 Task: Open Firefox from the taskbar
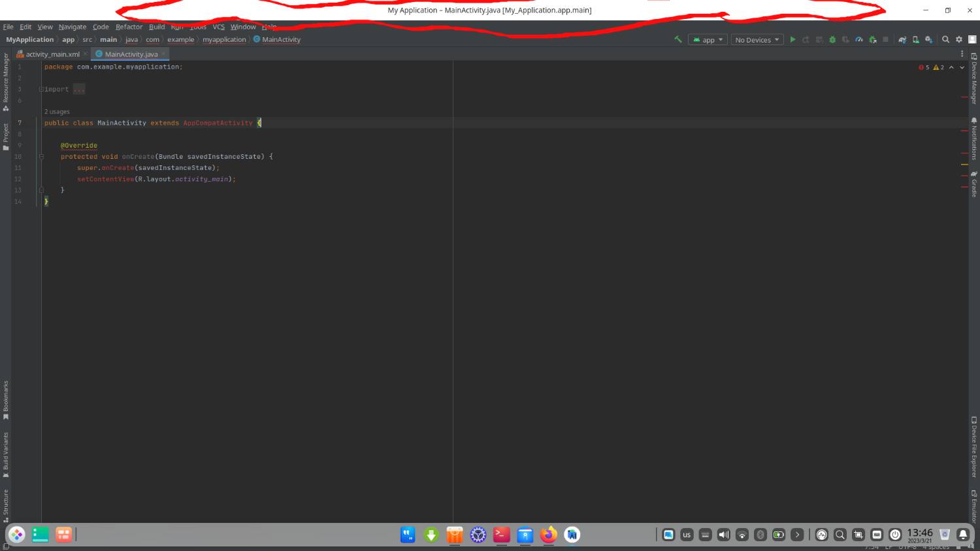(549, 535)
